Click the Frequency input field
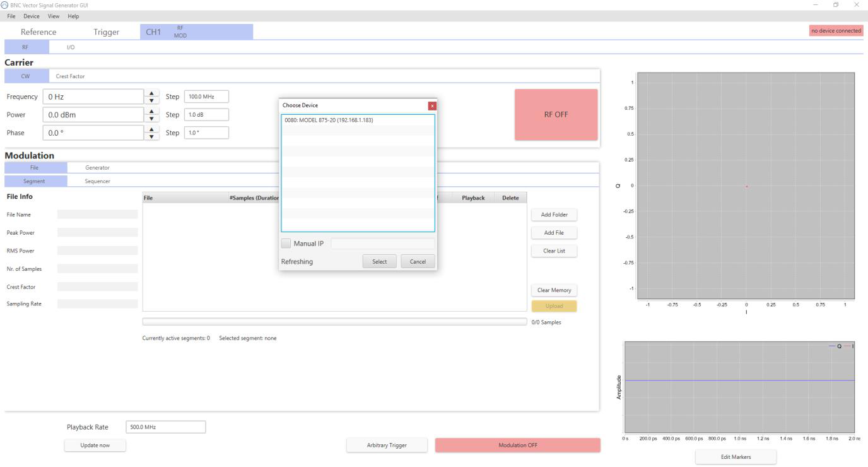868x467 pixels. click(93, 97)
